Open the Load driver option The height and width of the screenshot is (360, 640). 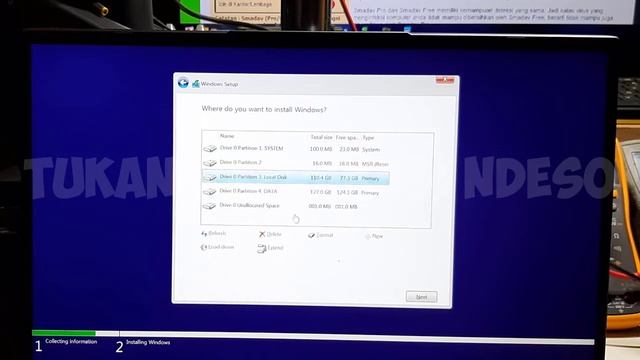217,247
